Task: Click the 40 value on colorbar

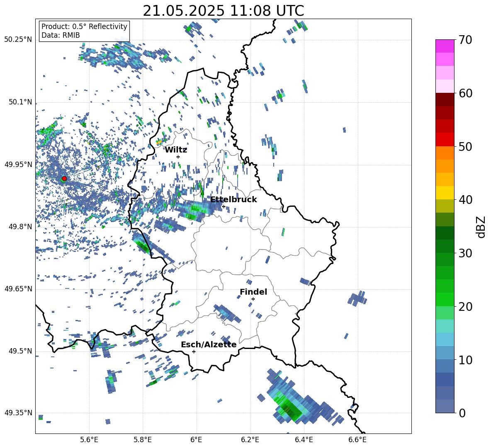Action: pyautogui.click(x=465, y=200)
